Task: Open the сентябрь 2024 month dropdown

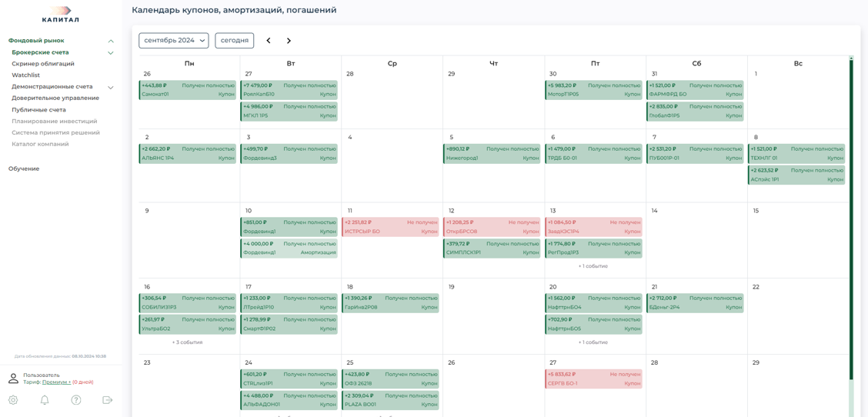Action: click(173, 41)
